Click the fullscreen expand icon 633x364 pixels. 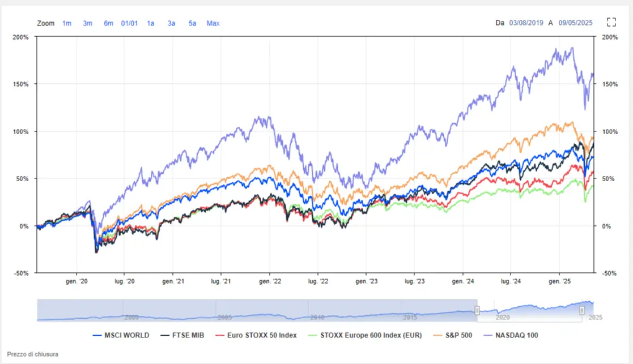[x=611, y=23]
